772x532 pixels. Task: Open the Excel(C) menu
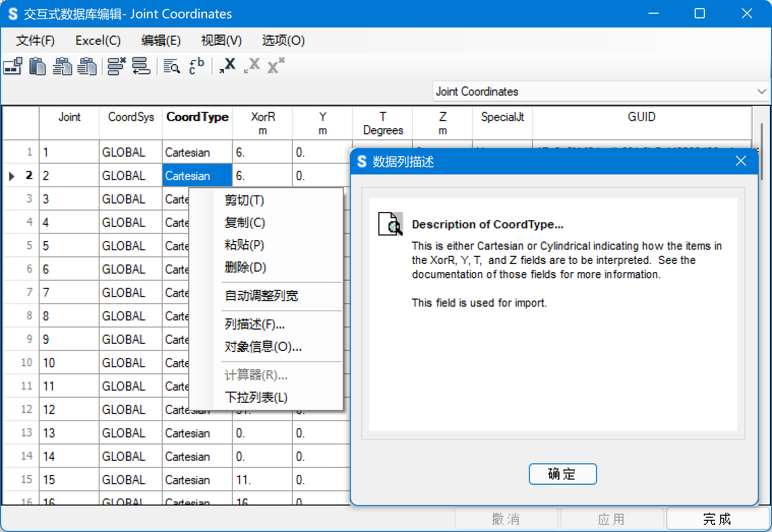point(98,41)
